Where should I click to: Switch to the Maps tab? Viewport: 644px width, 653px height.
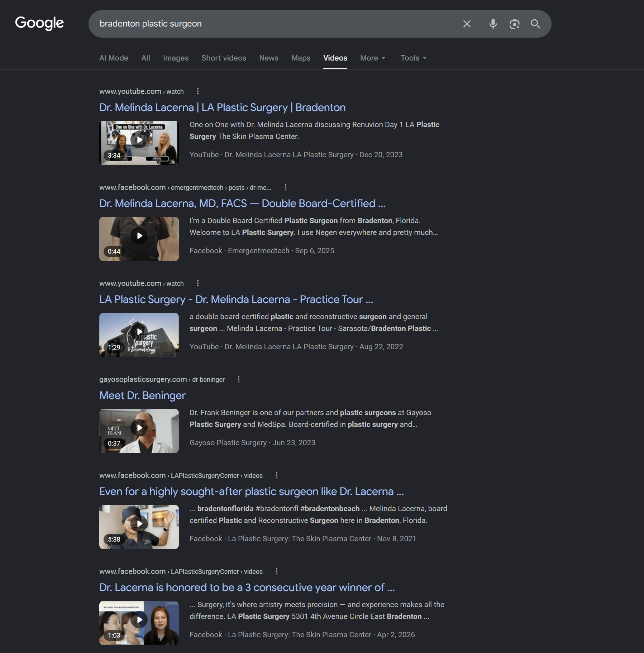(301, 58)
